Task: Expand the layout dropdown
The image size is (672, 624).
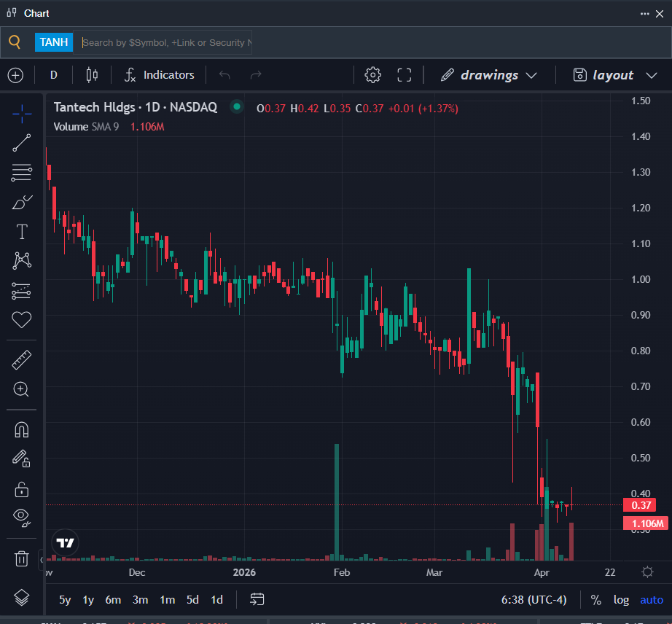Action: click(x=615, y=75)
